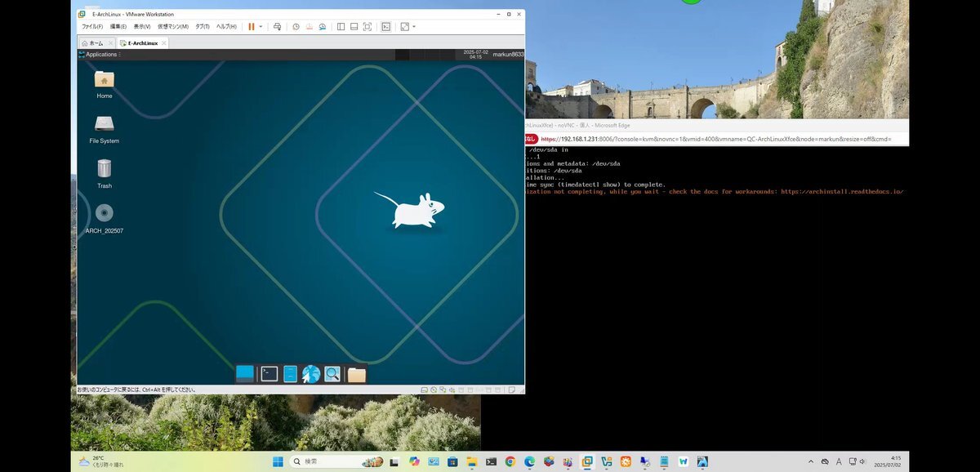The width and height of the screenshot is (980, 472).
Task: Enter full screen mode in VMware
Action: point(367,27)
